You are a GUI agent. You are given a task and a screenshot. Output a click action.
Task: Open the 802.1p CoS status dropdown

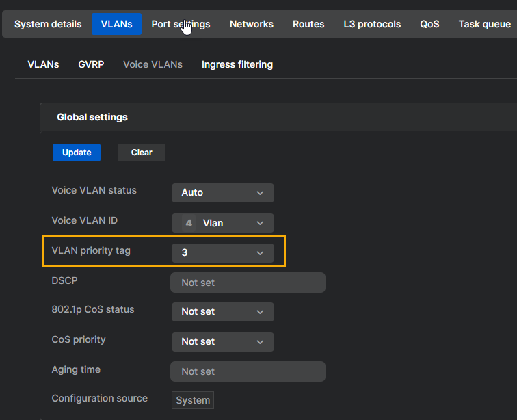[222, 312]
